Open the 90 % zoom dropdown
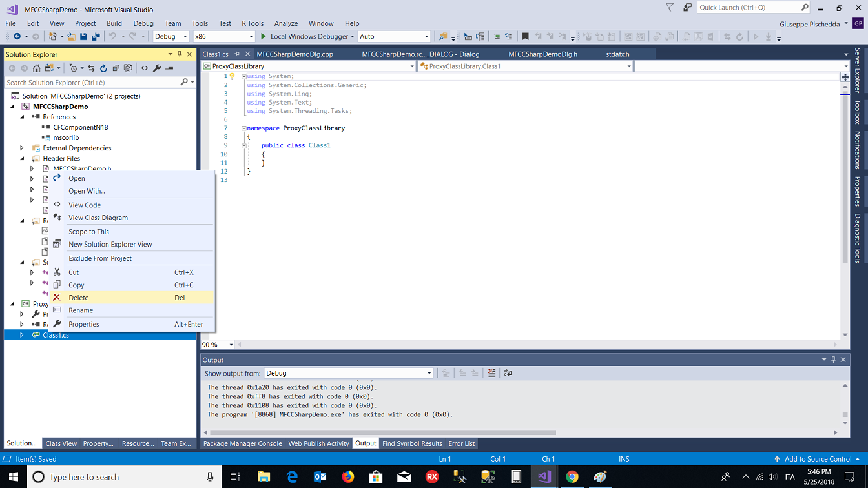 pyautogui.click(x=218, y=345)
